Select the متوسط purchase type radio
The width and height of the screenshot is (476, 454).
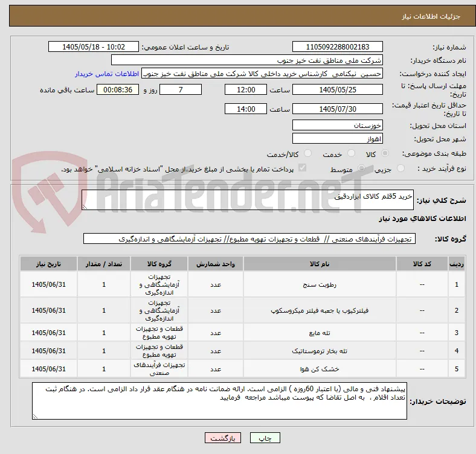361,168
